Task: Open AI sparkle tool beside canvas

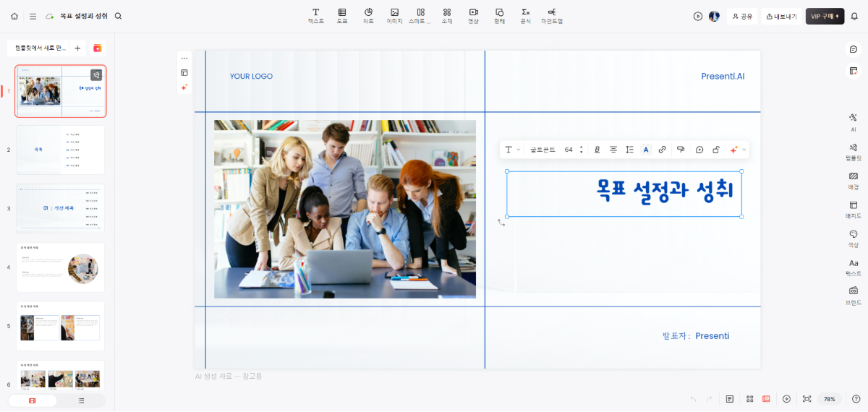Action: 184,87
